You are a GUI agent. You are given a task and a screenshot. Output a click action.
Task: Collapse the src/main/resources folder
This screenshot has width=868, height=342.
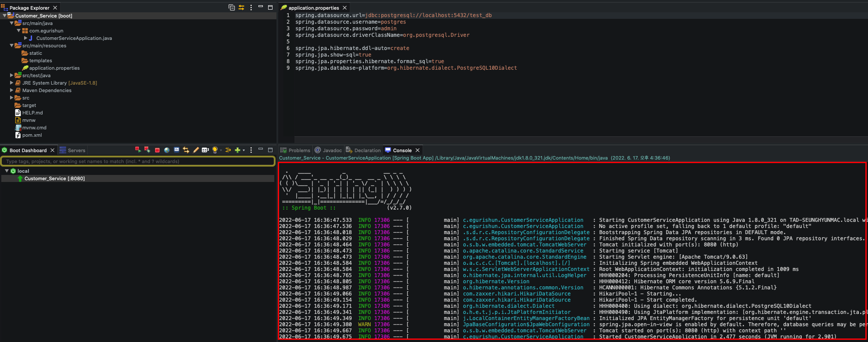coord(11,46)
